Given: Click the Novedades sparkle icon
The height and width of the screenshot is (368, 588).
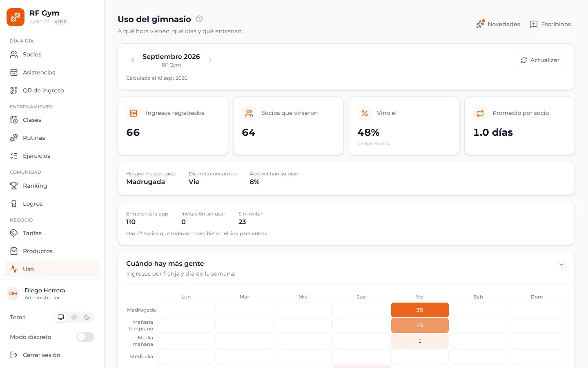Looking at the screenshot, I should click(x=480, y=24).
